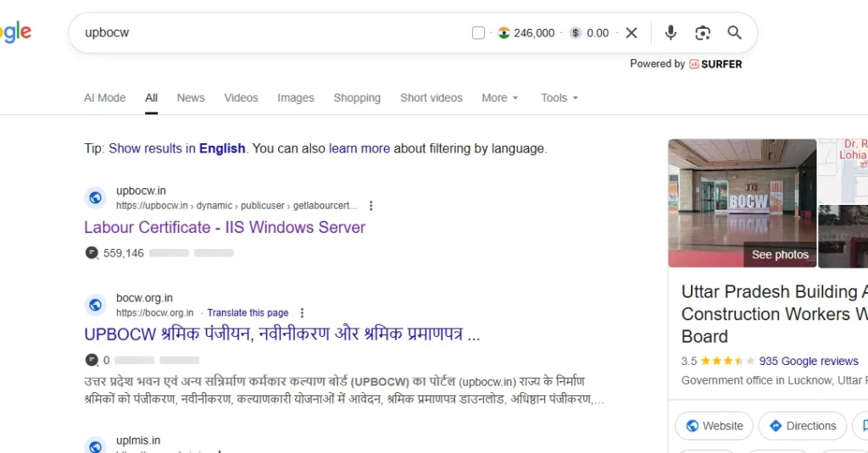
Task: Open the Images tab
Action: (x=296, y=98)
